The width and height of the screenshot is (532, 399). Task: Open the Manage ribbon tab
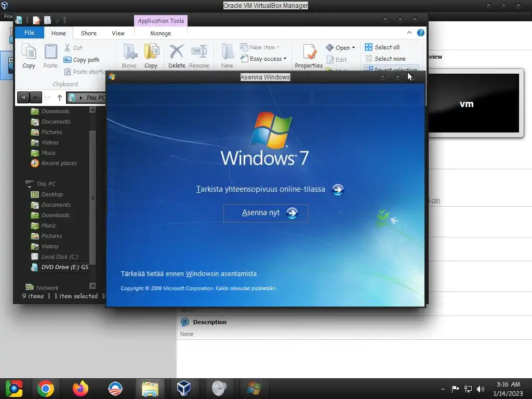(161, 33)
